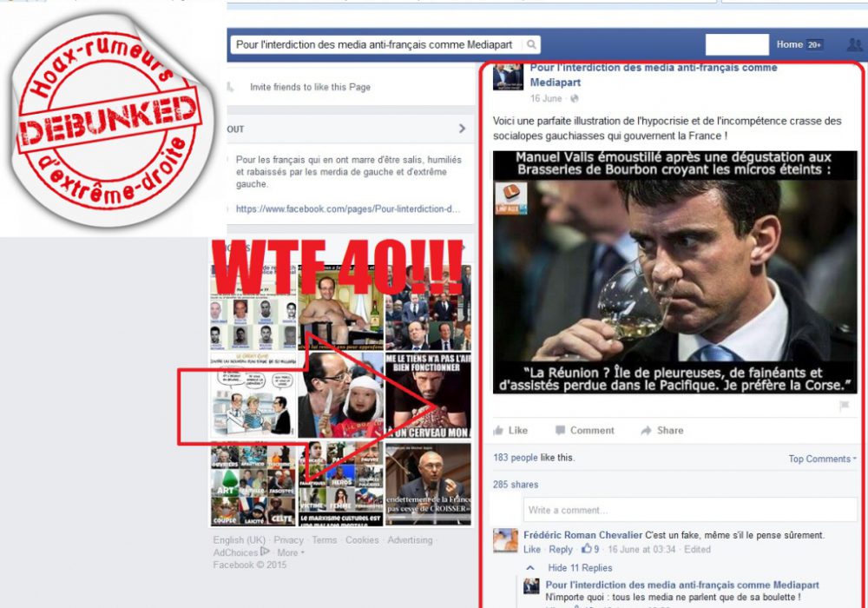Viewport: 868px width, 608px height.
Task: Open the group of suited men thumbnail
Action: [428, 307]
